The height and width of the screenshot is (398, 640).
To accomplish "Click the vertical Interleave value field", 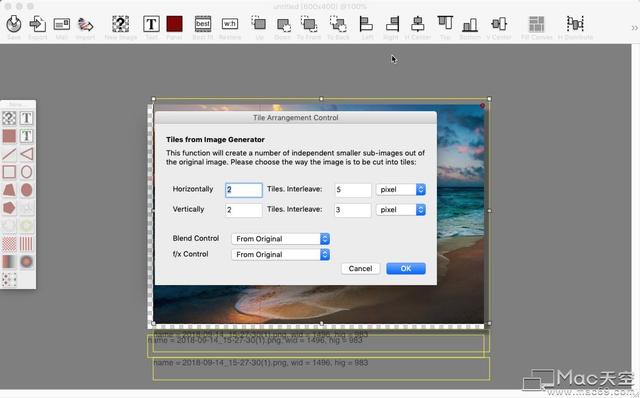I will point(353,210).
